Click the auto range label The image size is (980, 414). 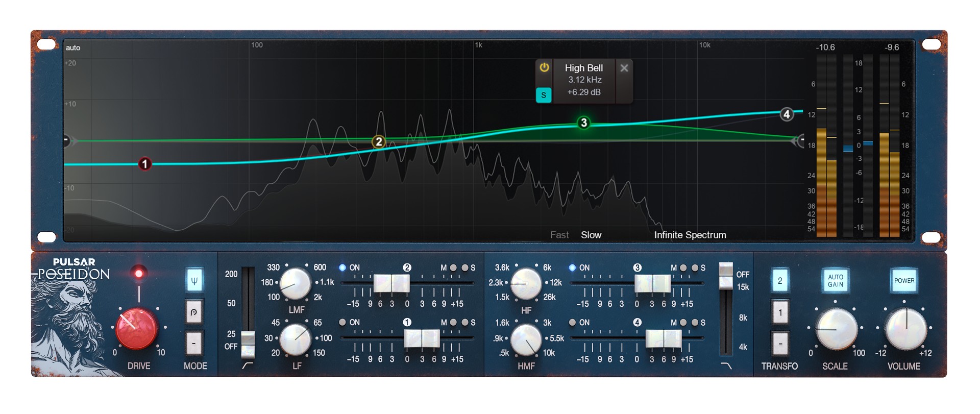pos(73,47)
